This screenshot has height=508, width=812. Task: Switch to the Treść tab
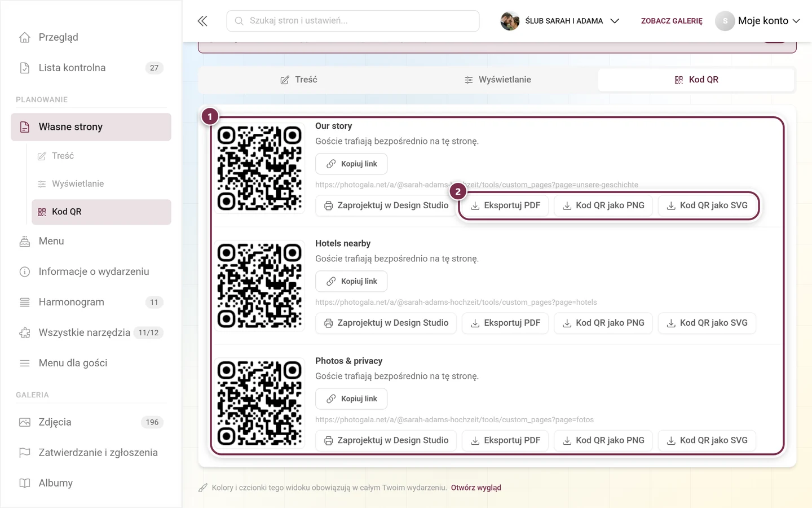pyautogui.click(x=299, y=80)
